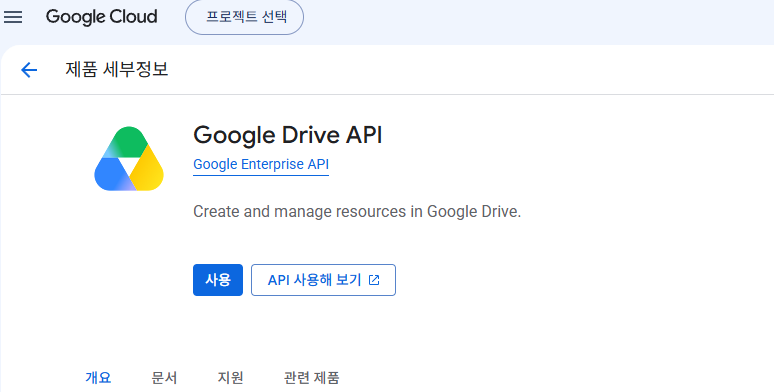This screenshot has width=774, height=392.
Task: Click the Google Drive API title
Action: 288,135
